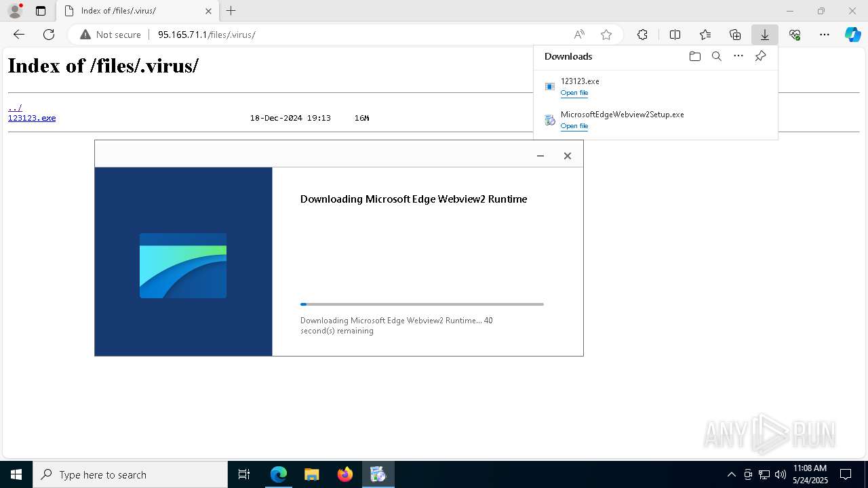Image resolution: width=868 pixels, height=488 pixels.
Task: Open Browser essentials heart icon
Action: point(795,35)
